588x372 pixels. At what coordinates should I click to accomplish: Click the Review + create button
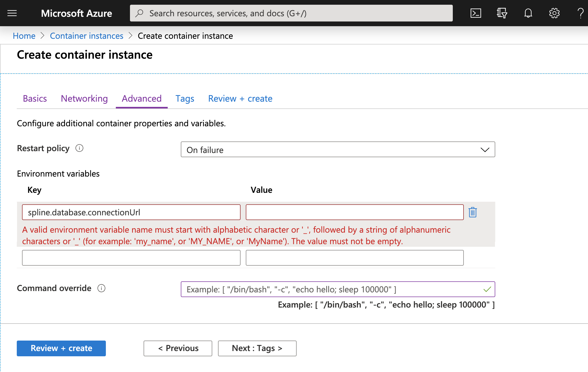(61, 348)
